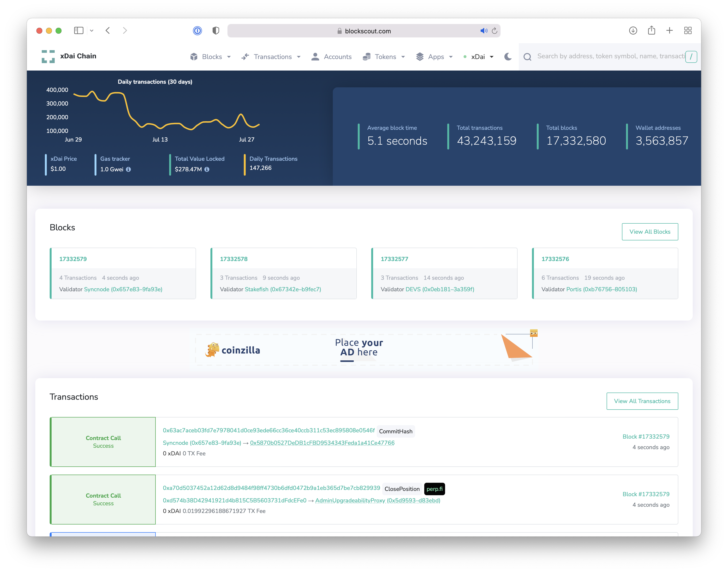
Task: Click the Share icon in Safari toolbar
Action: [x=651, y=31]
